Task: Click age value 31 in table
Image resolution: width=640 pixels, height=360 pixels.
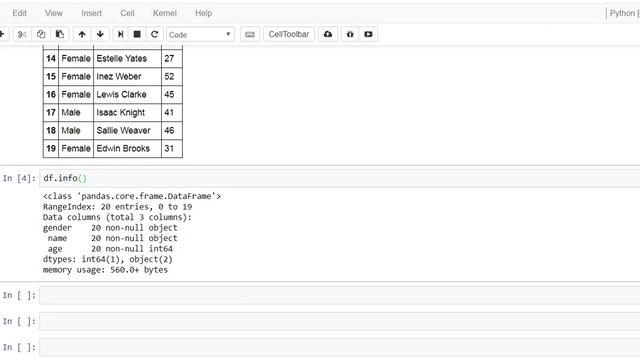Action: (172, 148)
